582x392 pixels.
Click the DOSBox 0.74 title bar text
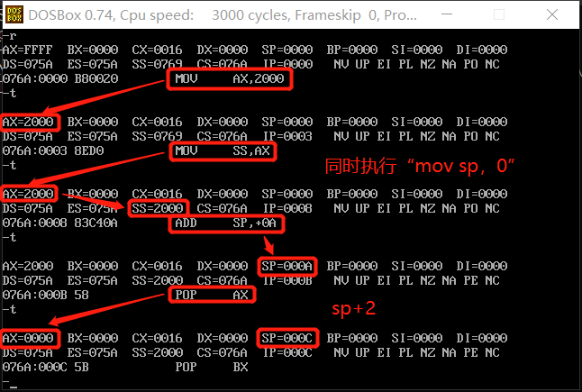click(x=223, y=15)
